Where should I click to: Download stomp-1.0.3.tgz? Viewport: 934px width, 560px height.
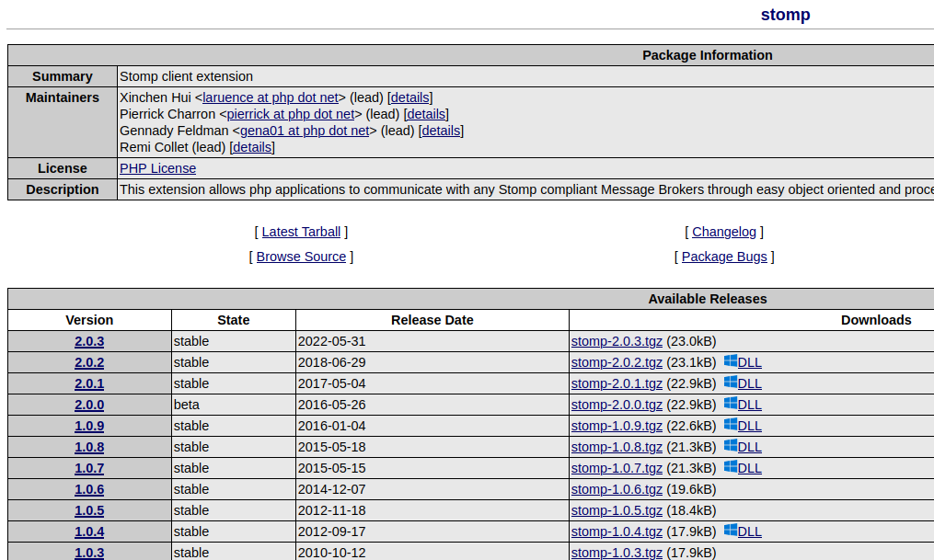point(617,553)
